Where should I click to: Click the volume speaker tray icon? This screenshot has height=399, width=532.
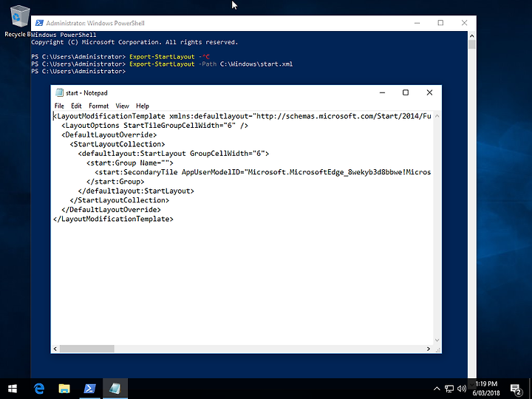tap(461, 389)
